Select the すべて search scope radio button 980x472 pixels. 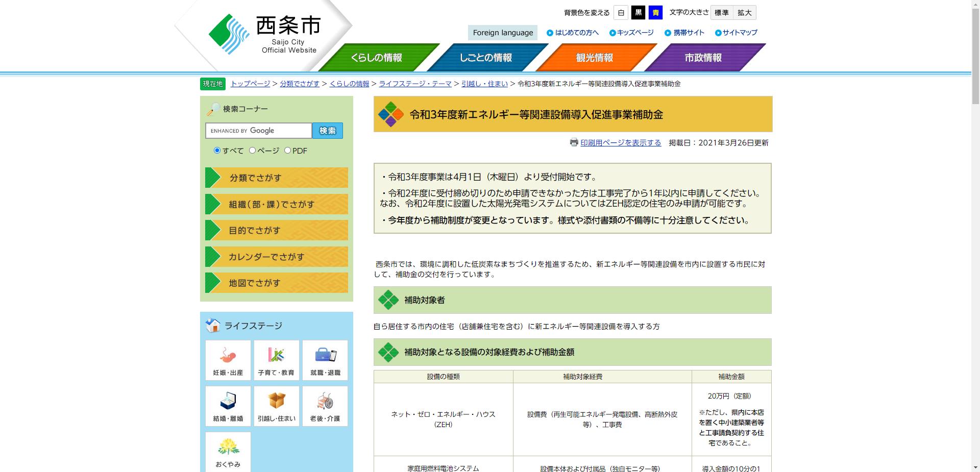(217, 151)
